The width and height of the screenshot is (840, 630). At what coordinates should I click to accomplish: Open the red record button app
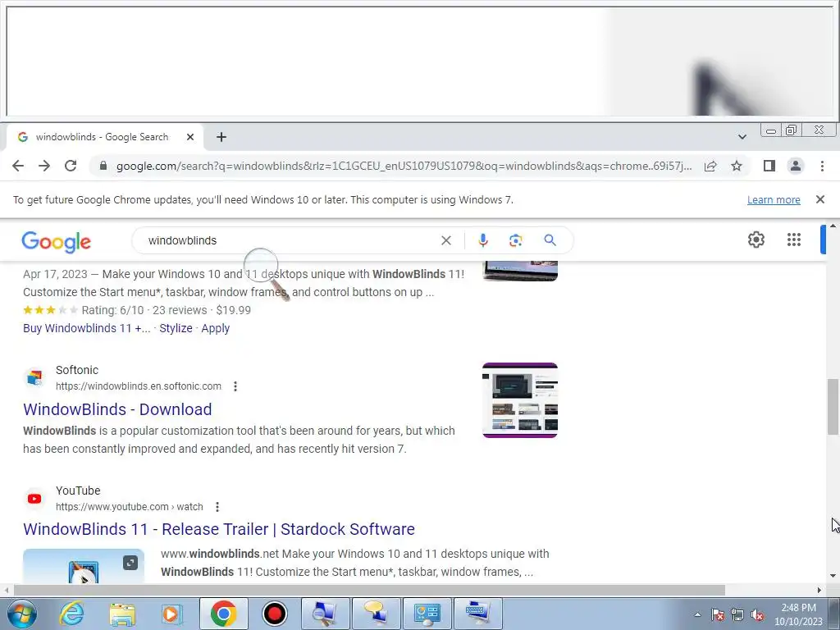point(274,614)
